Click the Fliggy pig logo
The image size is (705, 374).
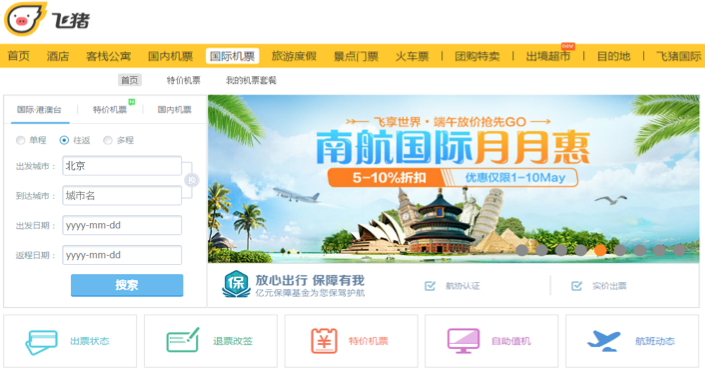(25, 19)
